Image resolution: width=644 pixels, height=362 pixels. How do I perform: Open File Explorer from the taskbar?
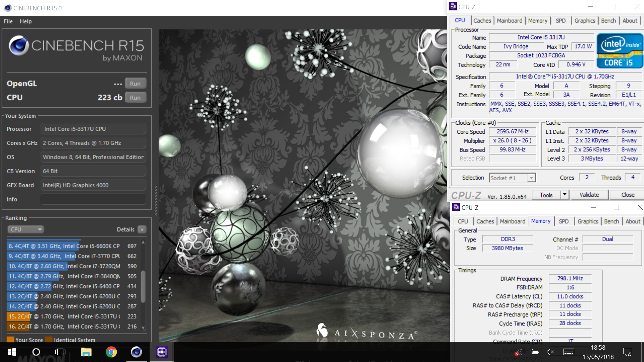pyautogui.click(x=86, y=352)
